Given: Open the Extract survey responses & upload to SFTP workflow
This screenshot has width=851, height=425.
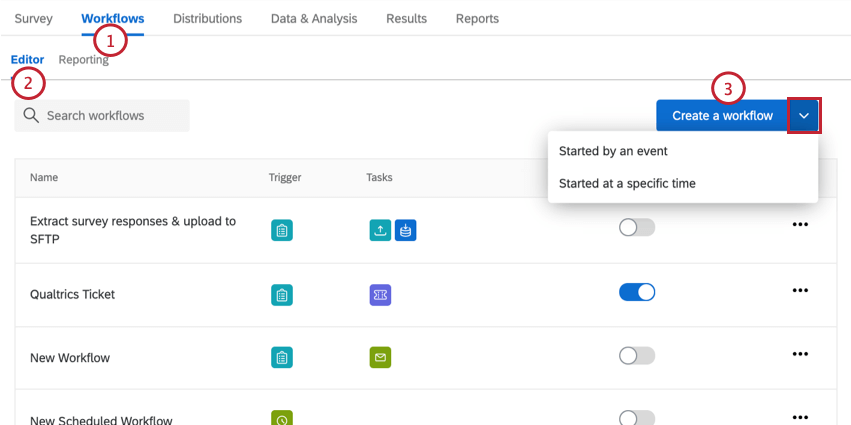Looking at the screenshot, I should (x=133, y=230).
